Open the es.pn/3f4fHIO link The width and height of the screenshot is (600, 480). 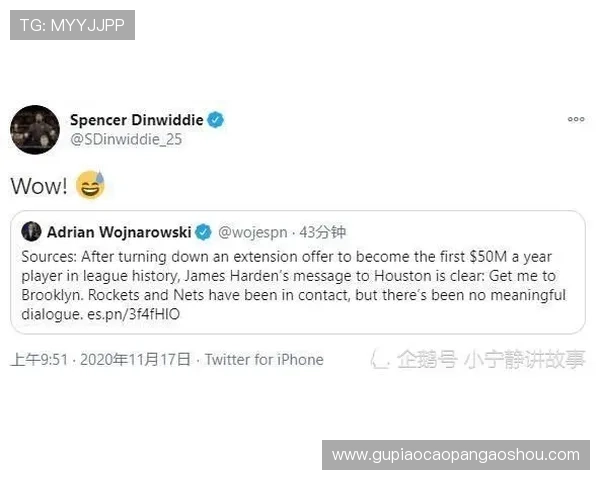tap(134, 314)
